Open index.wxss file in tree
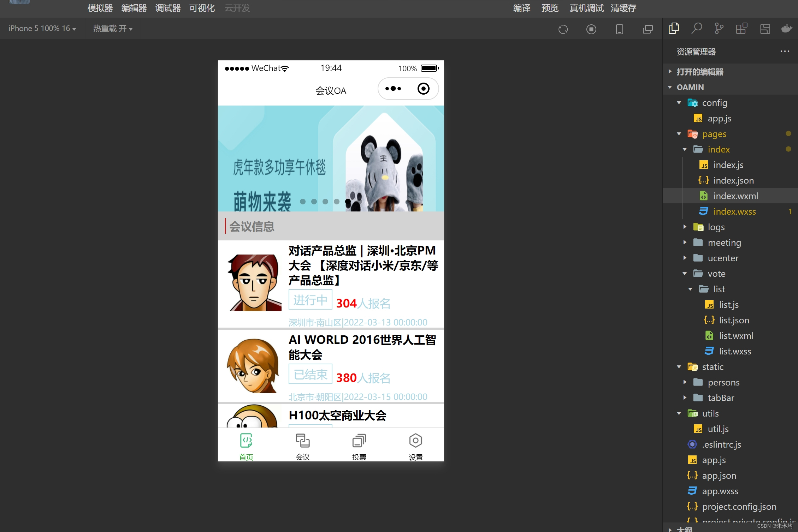798x532 pixels. pyautogui.click(x=734, y=211)
